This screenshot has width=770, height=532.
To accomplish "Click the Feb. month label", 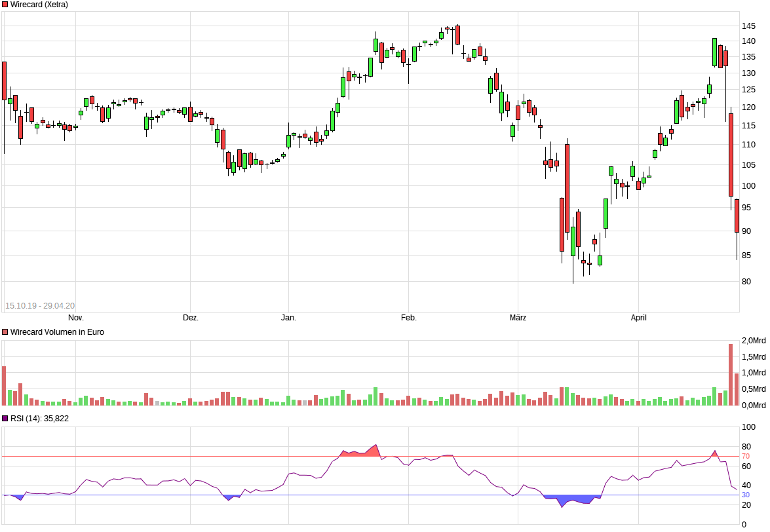I will click(x=408, y=318).
